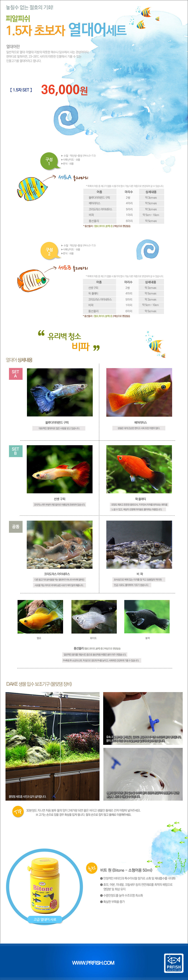Click the 36,000원 price text

(x=65, y=89)
